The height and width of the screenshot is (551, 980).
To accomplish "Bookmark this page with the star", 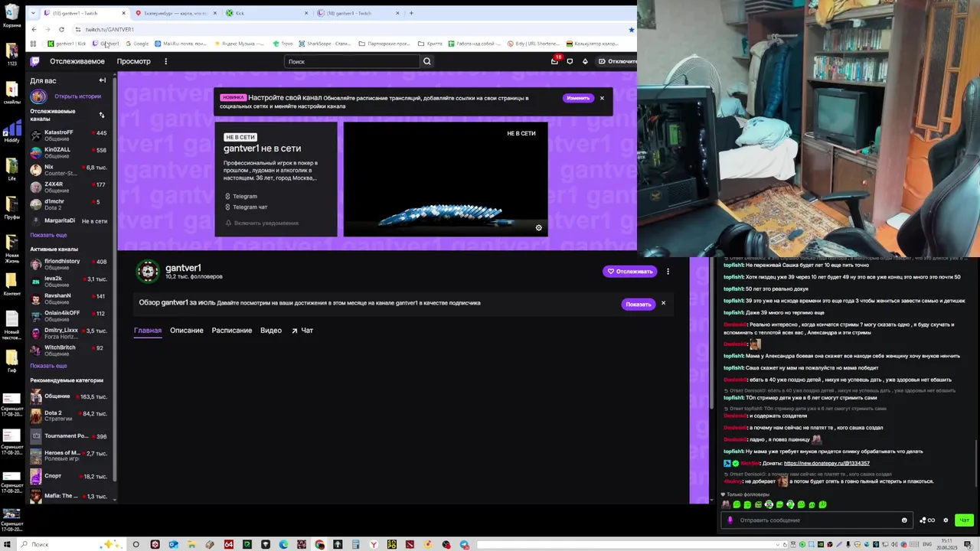I will tap(631, 30).
